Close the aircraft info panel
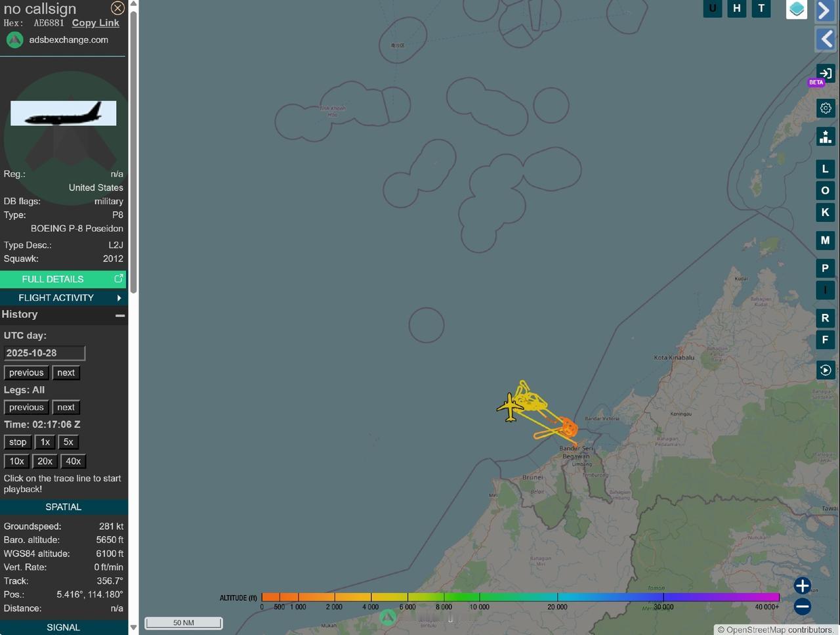This screenshot has width=840, height=635. 117,8
